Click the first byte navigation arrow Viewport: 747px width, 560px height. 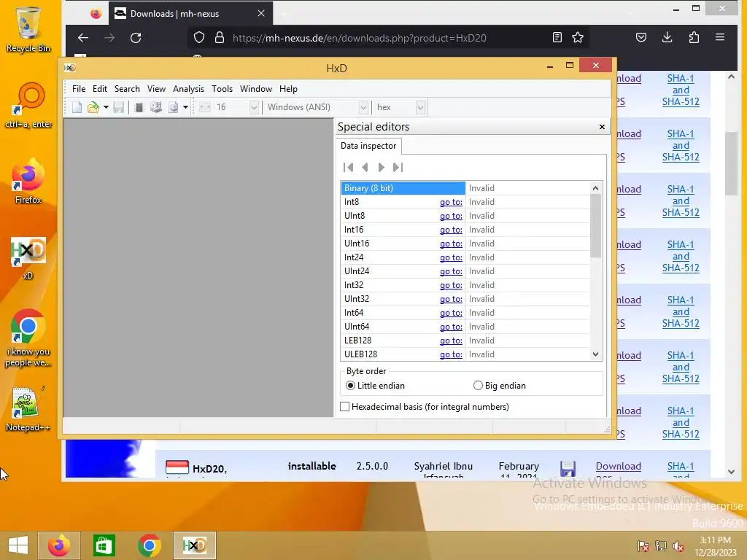pos(348,167)
